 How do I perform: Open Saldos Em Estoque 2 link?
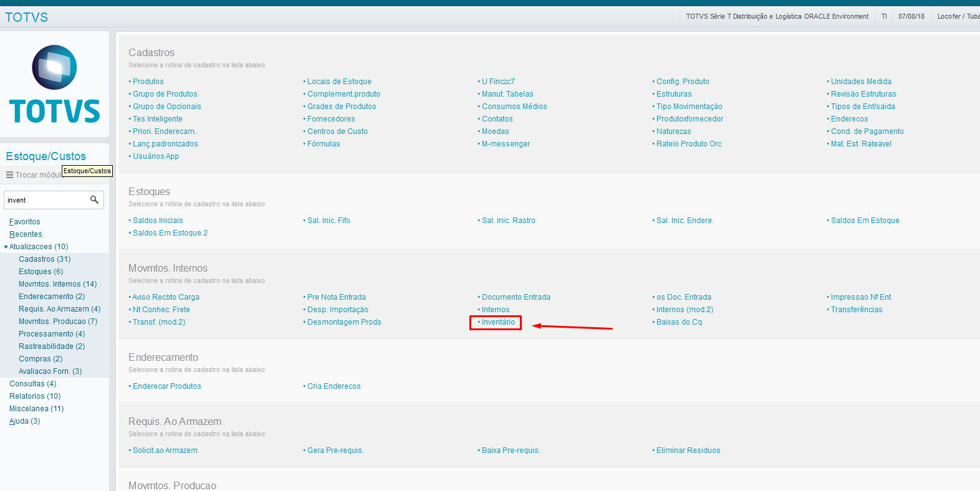(170, 233)
